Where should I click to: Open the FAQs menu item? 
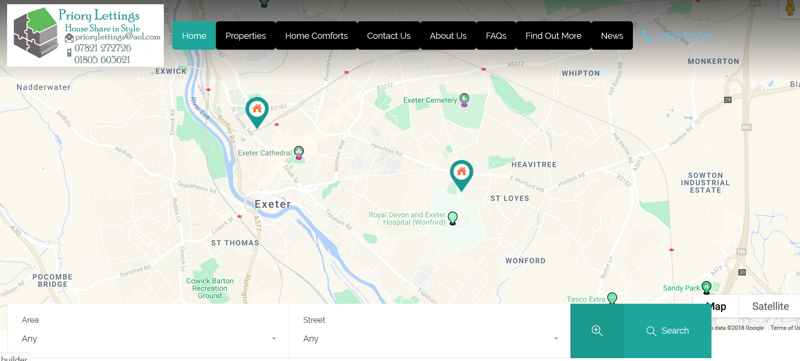click(496, 36)
